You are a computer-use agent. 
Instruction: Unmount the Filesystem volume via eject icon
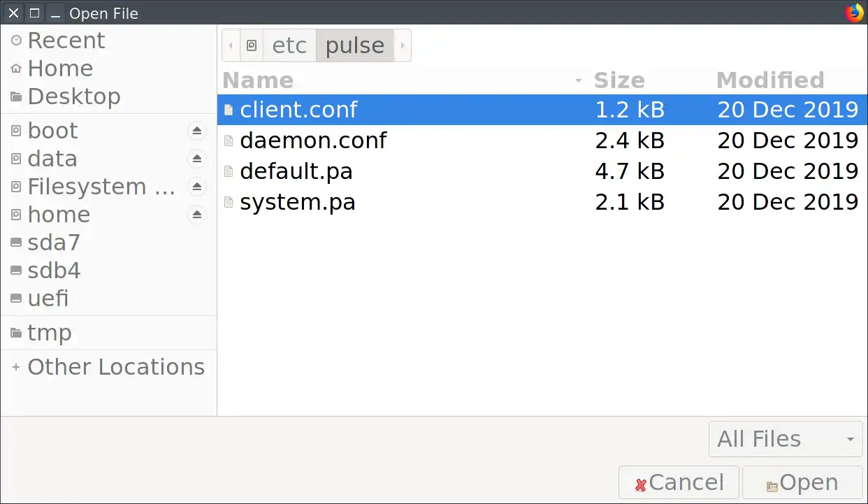click(197, 187)
